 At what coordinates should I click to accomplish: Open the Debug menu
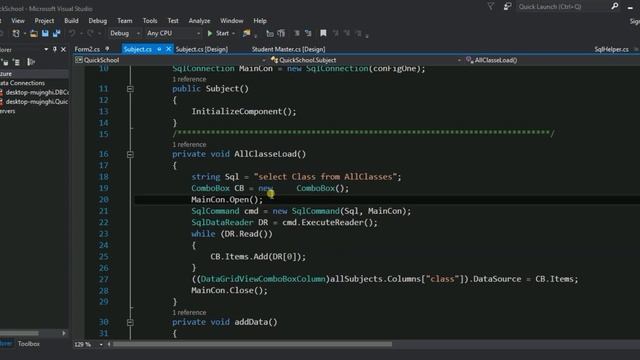pos(98,21)
